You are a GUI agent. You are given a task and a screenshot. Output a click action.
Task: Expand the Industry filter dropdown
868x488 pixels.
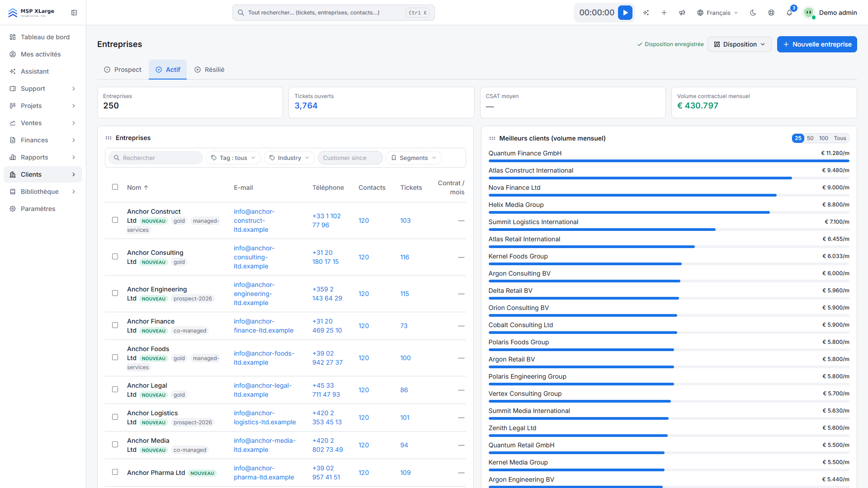pos(289,158)
